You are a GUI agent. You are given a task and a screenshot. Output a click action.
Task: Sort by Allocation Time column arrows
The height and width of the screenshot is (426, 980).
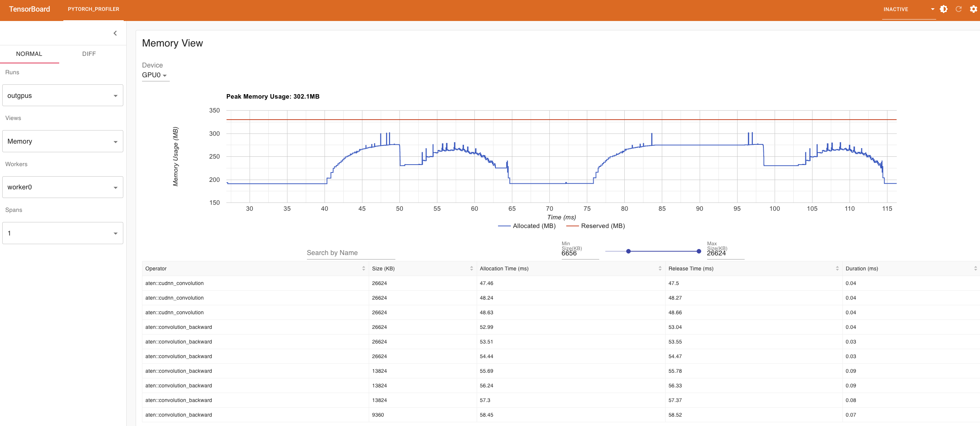[660, 268]
